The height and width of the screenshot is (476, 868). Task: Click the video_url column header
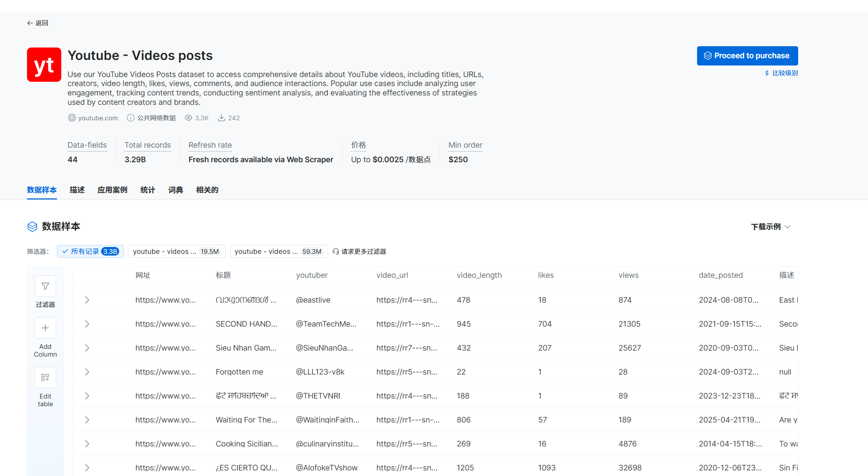[392, 275]
